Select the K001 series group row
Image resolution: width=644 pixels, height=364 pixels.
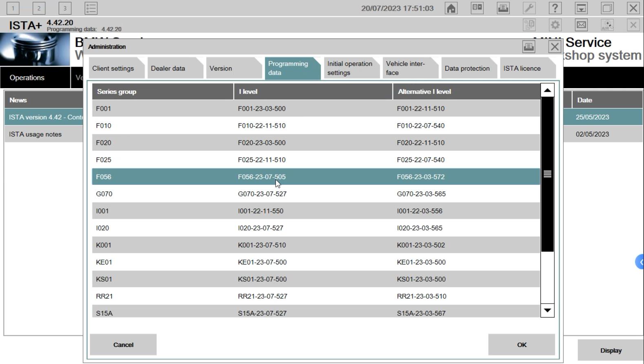coord(316,245)
